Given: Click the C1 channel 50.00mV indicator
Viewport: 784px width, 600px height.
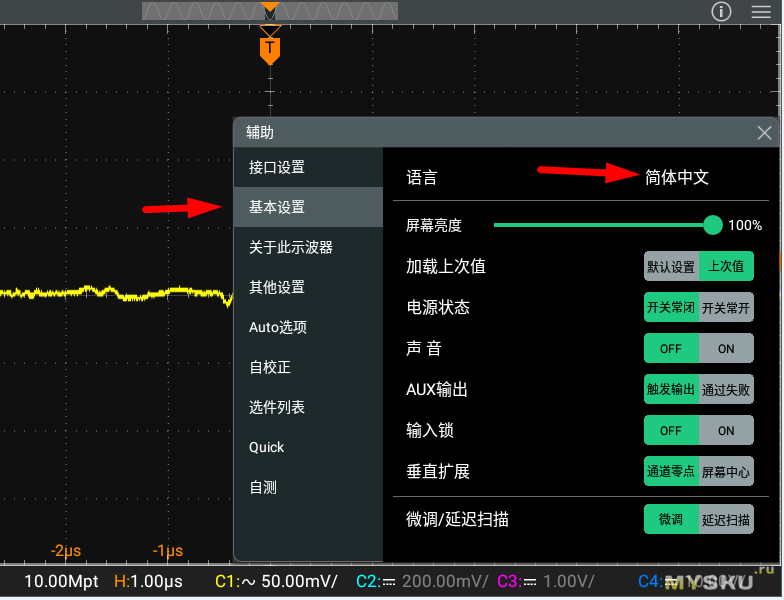Looking at the screenshot, I should [277, 582].
